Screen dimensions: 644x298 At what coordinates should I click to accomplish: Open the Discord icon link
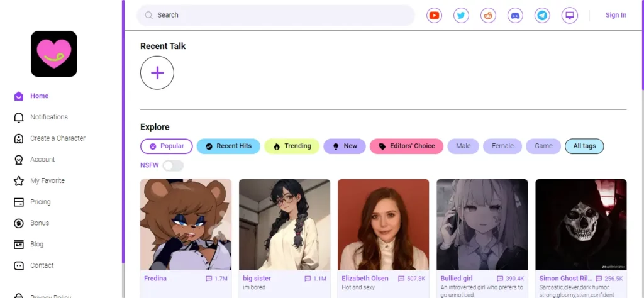516,16
